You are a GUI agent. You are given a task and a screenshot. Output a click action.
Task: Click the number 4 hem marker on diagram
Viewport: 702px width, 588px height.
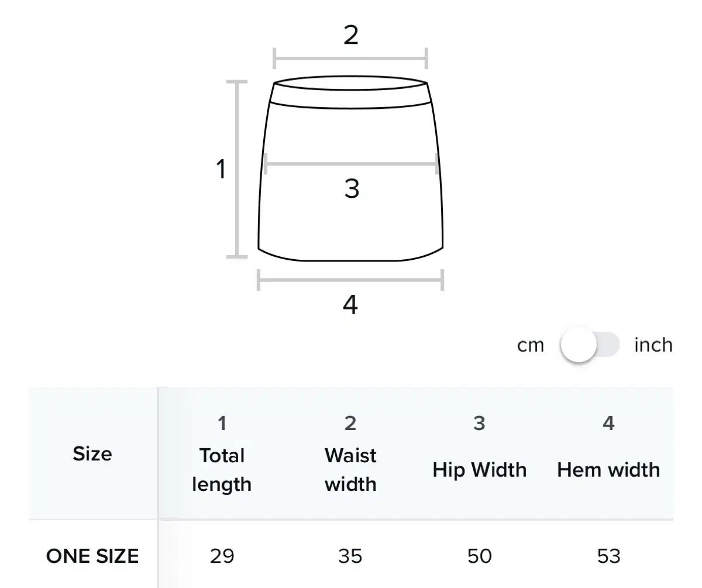(x=350, y=305)
